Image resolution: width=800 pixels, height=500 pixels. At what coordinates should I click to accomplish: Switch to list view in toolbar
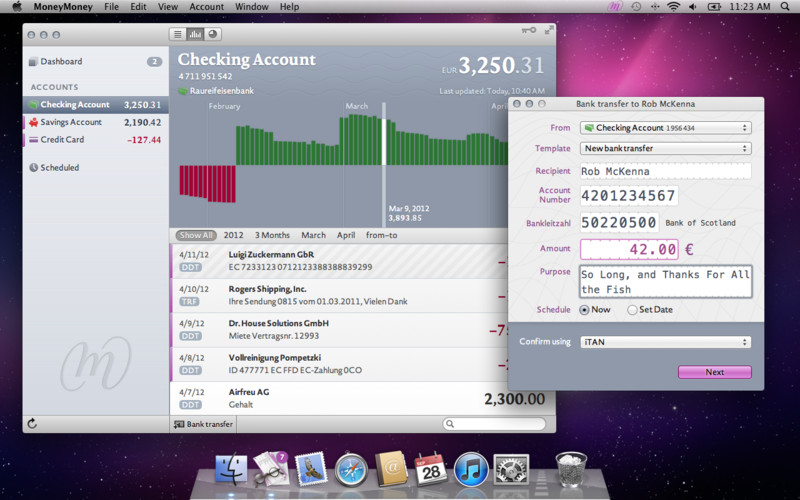178,34
